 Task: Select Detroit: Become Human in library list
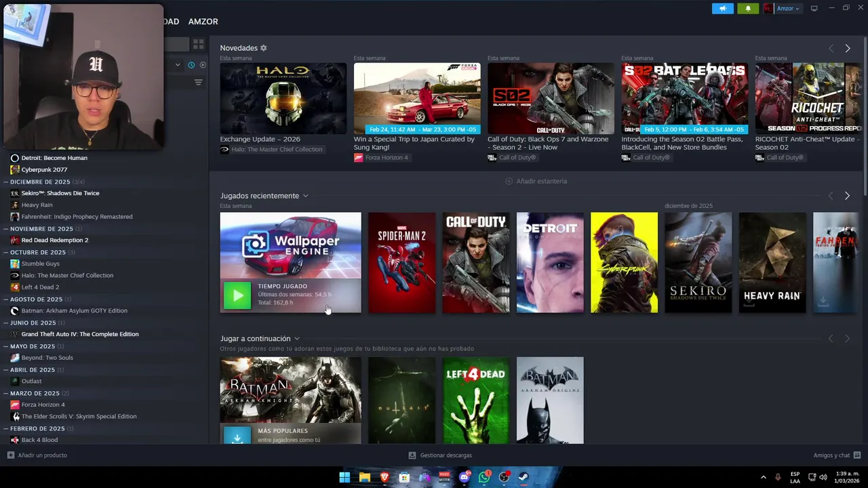pos(54,158)
